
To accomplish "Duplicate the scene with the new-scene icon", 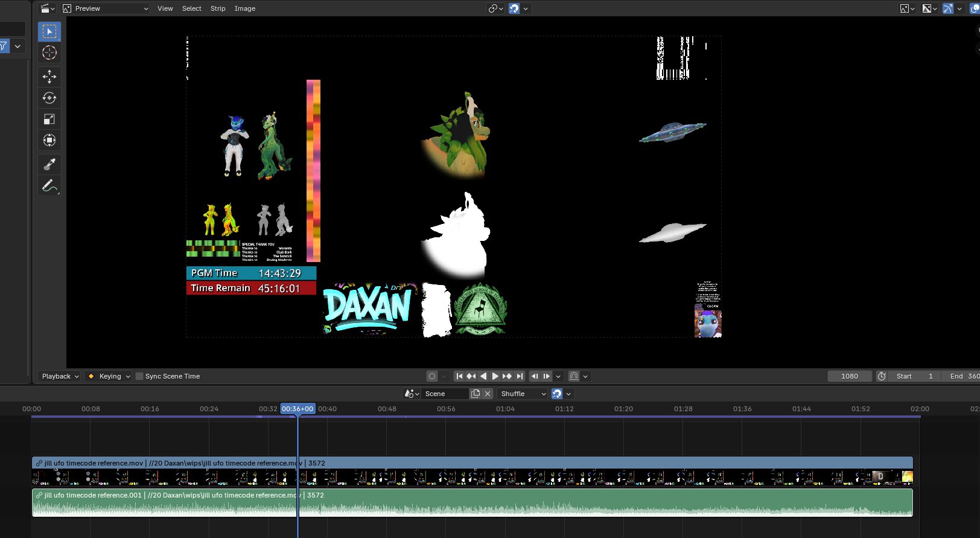I will (x=476, y=394).
